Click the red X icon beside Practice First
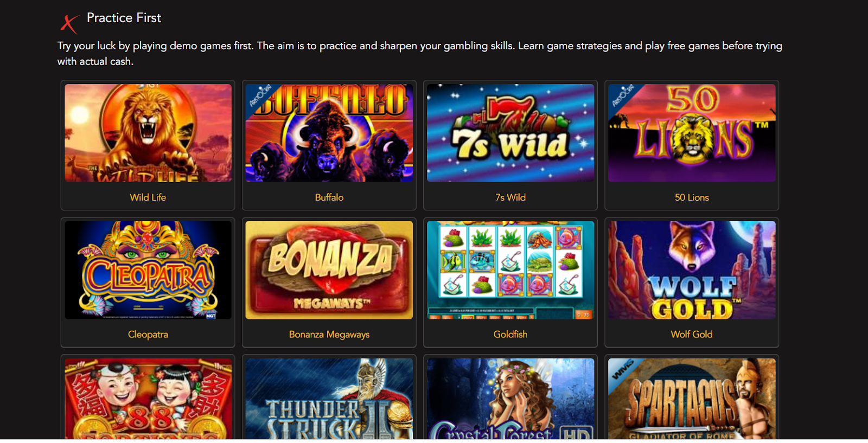868x443 pixels. pos(69,23)
